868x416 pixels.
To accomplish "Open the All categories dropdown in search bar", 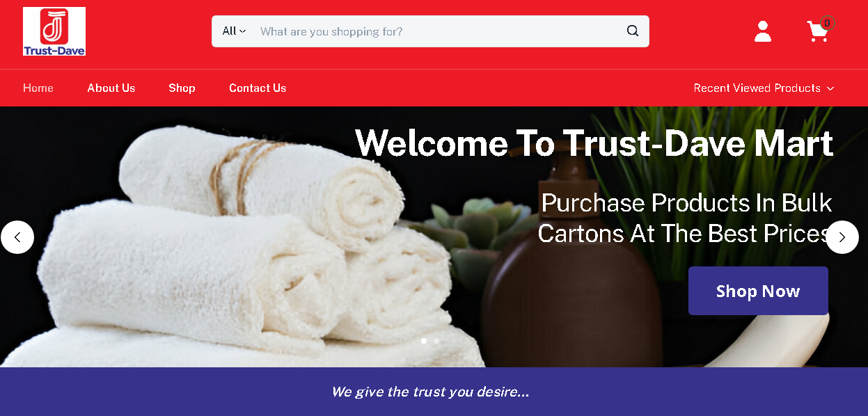I will 234,31.
